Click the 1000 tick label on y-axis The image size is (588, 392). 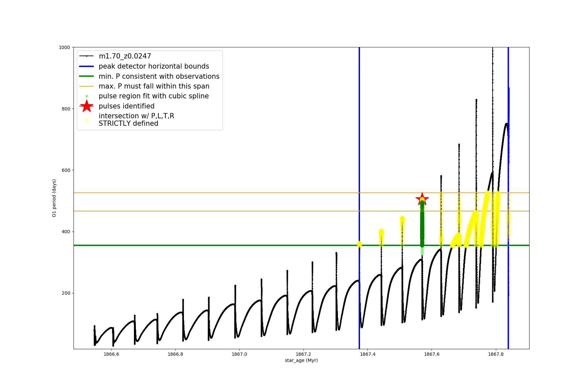(x=64, y=47)
